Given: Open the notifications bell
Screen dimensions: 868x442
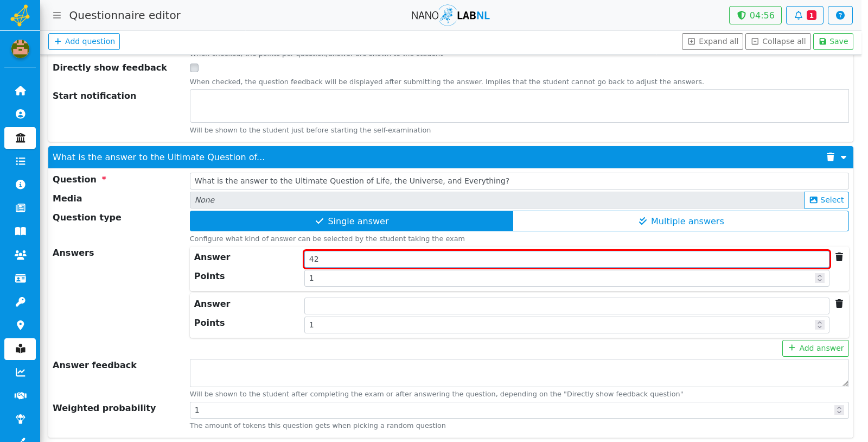Looking at the screenshot, I should [805, 15].
